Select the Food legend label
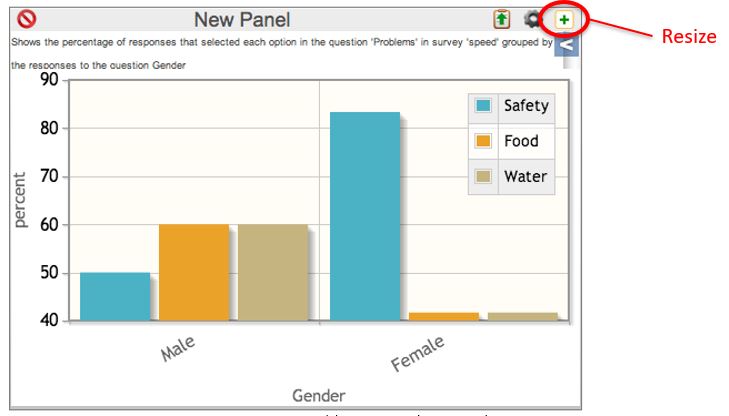Viewport: 729px width, 416px height. pos(521,141)
